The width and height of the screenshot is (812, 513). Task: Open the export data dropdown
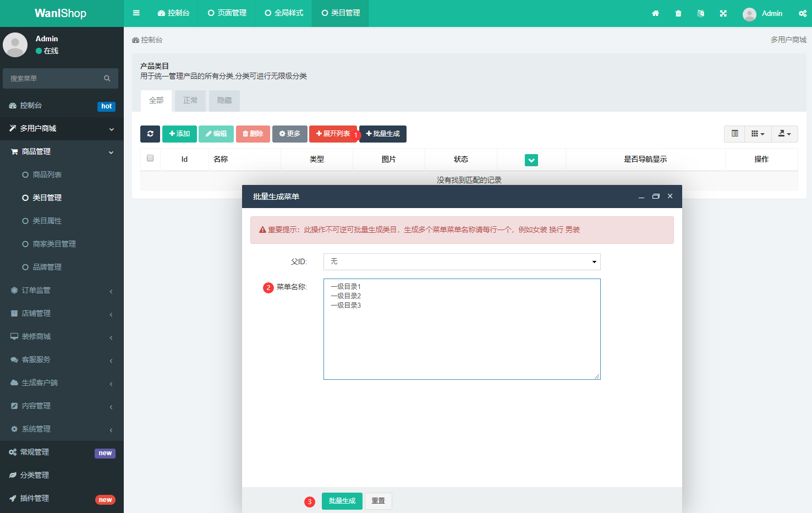tap(784, 134)
